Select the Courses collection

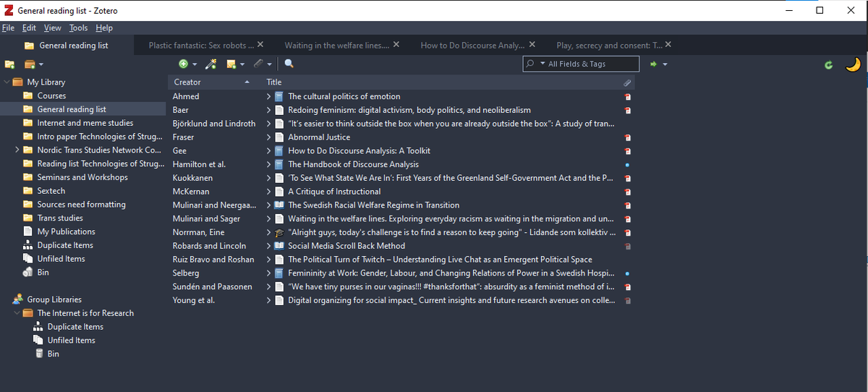point(51,95)
